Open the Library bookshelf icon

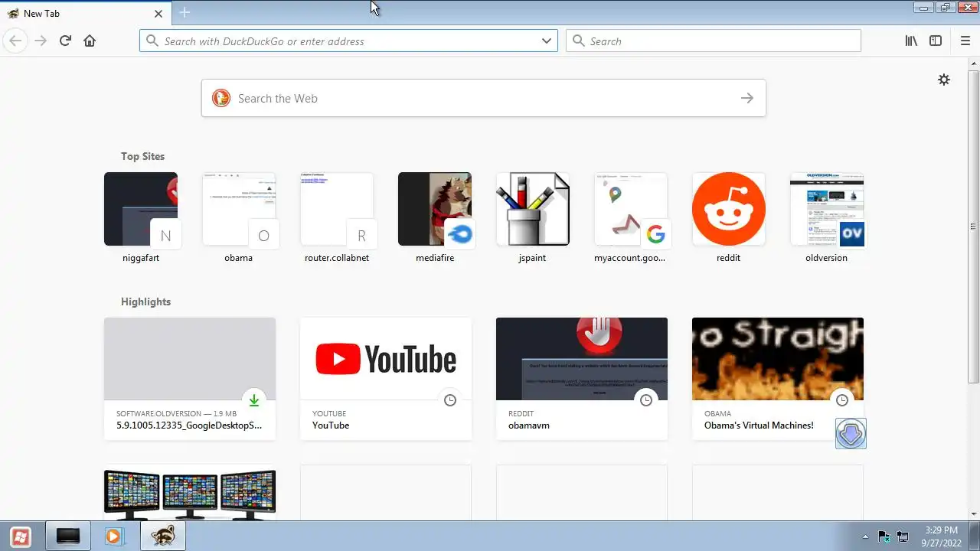(911, 41)
